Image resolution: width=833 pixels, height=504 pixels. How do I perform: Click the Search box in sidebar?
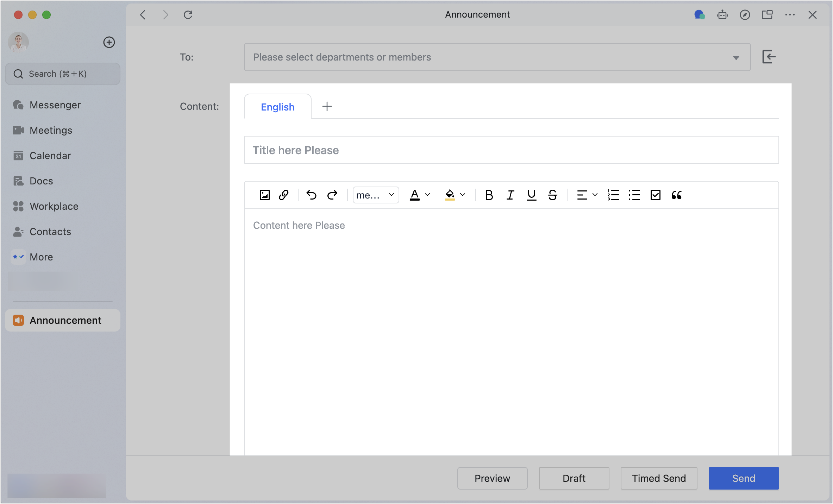[x=63, y=74]
